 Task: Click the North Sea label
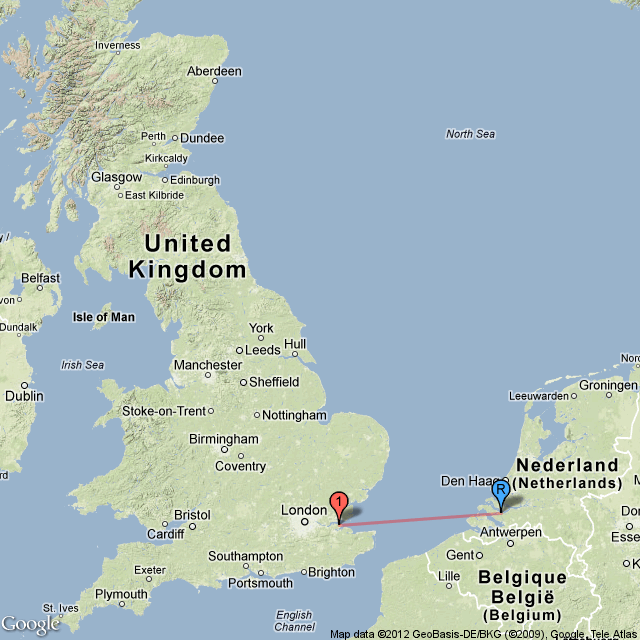470,134
